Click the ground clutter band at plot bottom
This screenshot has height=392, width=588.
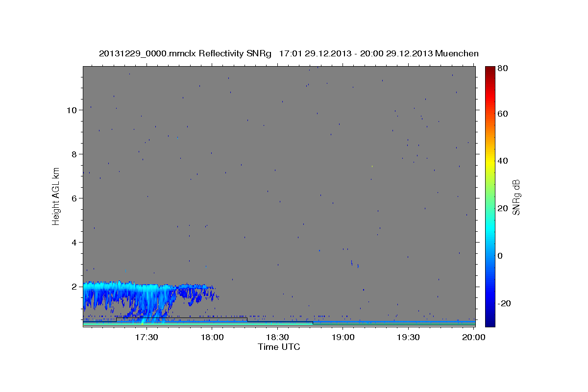(279, 324)
